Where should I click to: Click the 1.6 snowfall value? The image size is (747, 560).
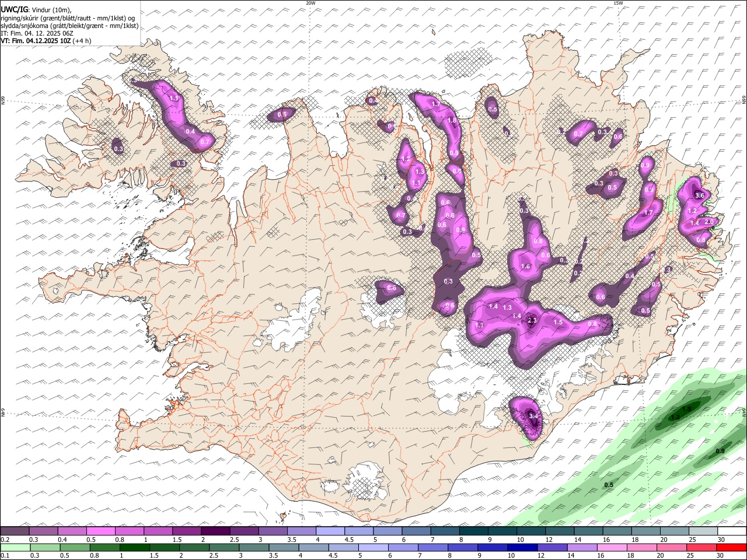point(525,267)
